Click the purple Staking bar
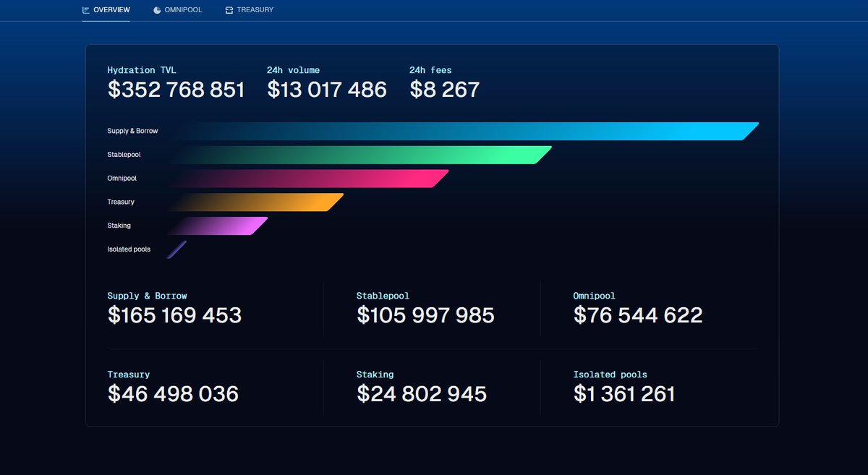 click(x=217, y=226)
